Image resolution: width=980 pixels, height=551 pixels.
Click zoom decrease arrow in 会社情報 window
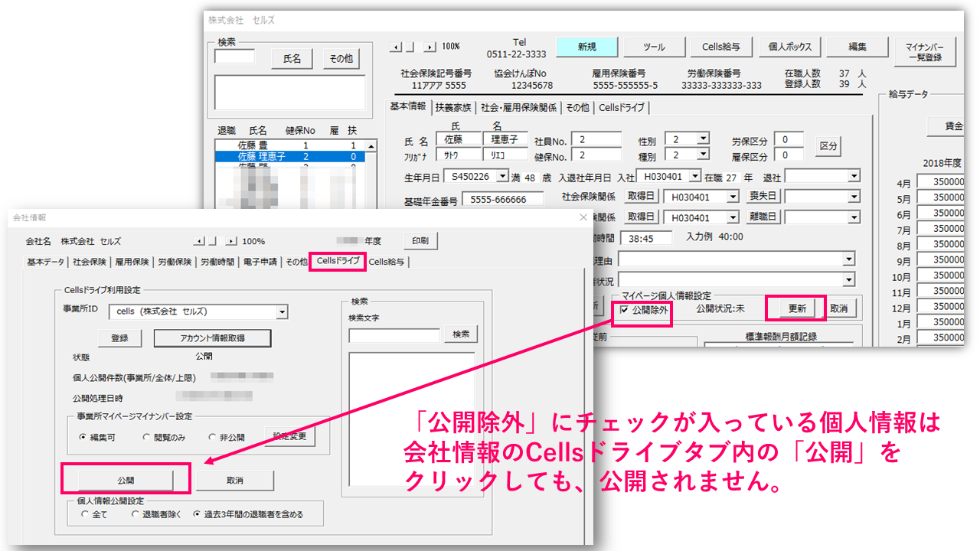click(x=198, y=241)
